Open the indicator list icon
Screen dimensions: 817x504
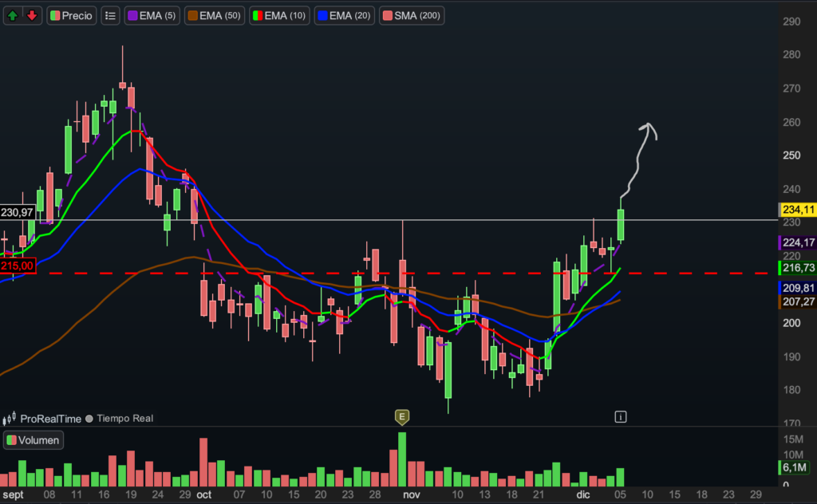point(110,15)
